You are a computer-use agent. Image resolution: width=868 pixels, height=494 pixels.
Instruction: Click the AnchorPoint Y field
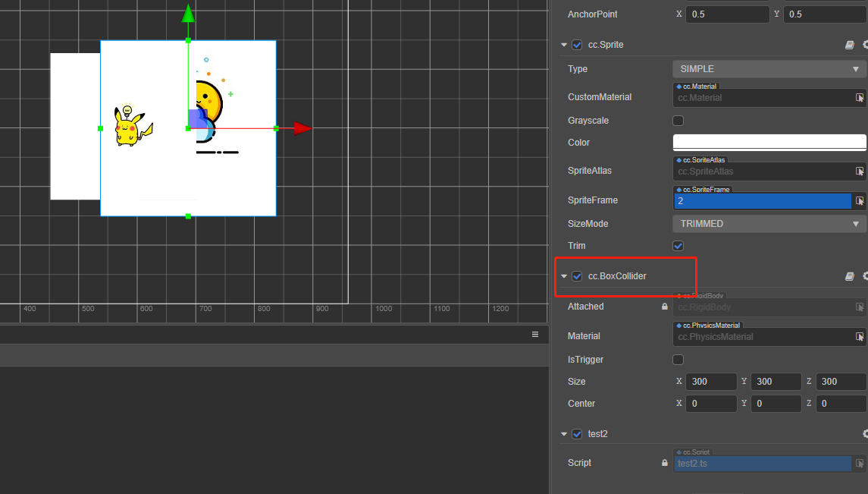(826, 14)
